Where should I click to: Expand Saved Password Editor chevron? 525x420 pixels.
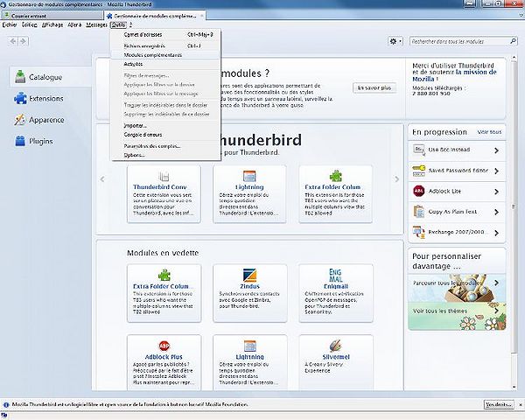496,171
